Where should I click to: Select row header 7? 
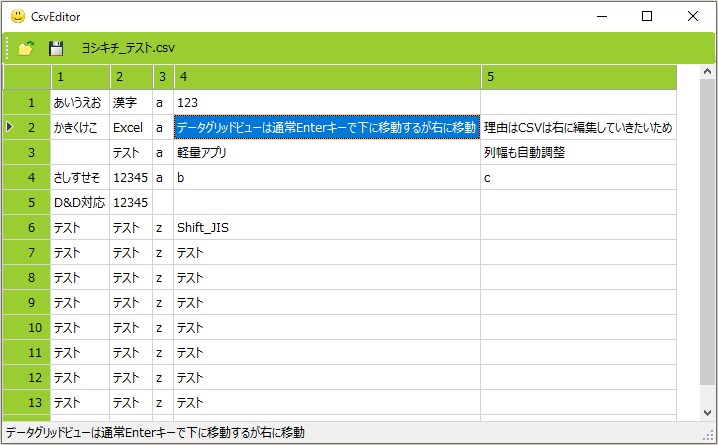(27, 252)
